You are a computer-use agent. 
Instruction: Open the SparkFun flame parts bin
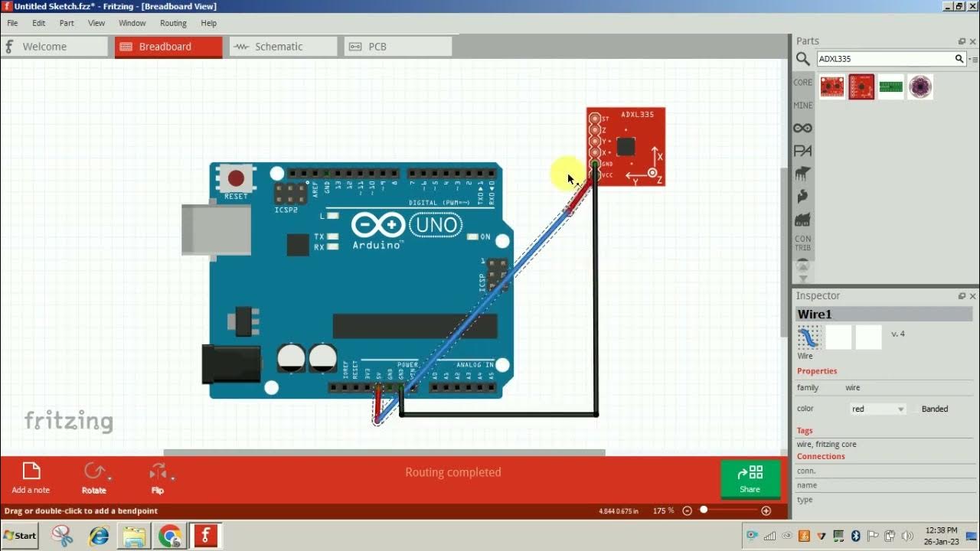tap(802, 197)
